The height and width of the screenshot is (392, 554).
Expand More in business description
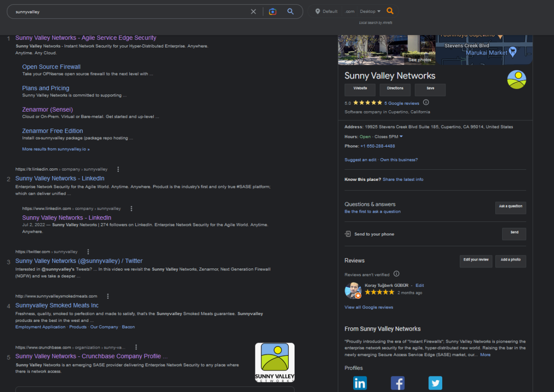(485, 355)
